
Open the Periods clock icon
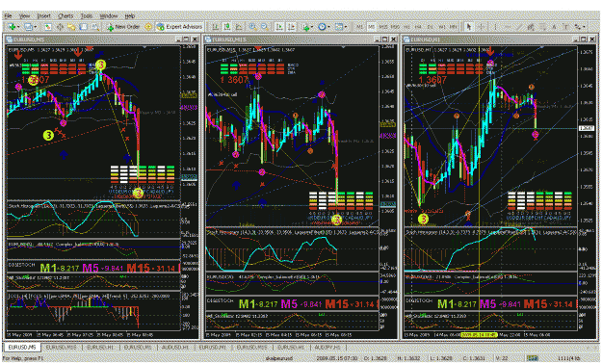(322, 27)
